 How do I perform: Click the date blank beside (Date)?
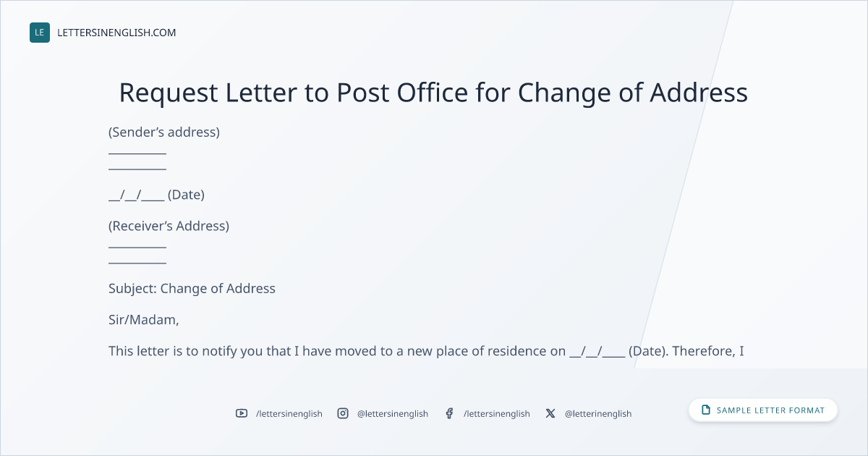click(136, 195)
